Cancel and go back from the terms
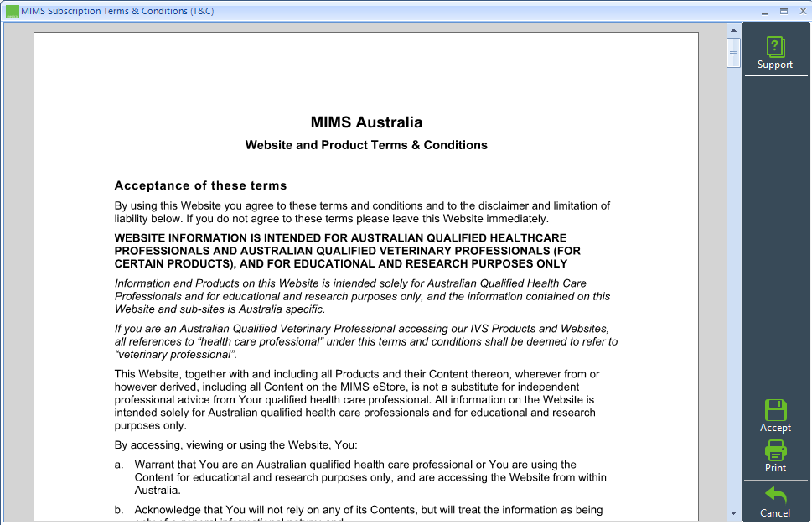This screenshot has height=525, width=812. pos(775,502)
